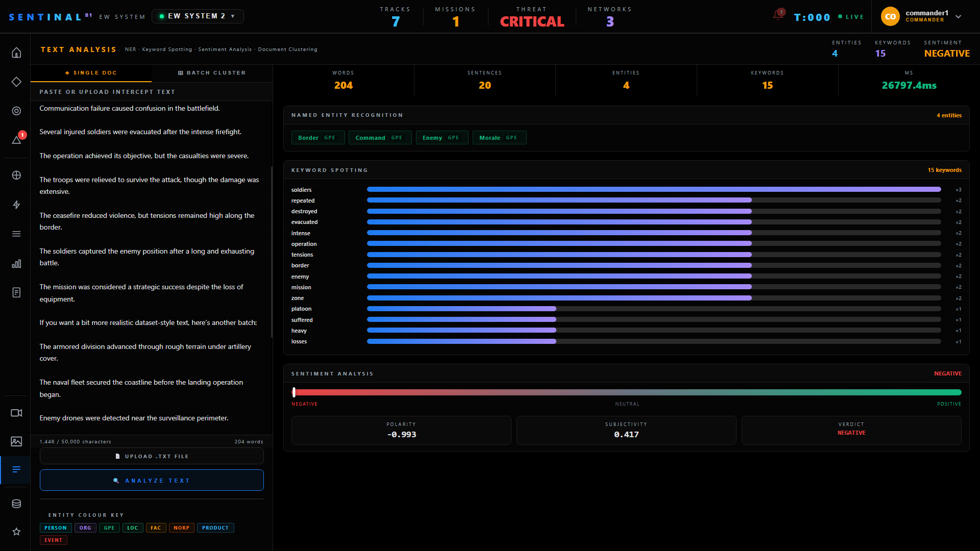The width and height of the screenshot is (980, 551).
Task: Click Upload .TXT File button
Action: tap(152, 456)
